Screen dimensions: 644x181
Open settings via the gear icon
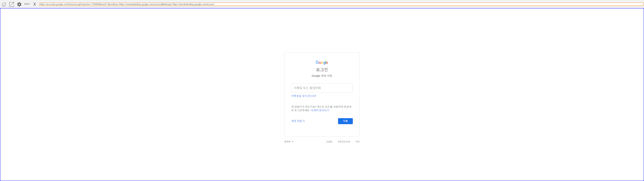19,4
